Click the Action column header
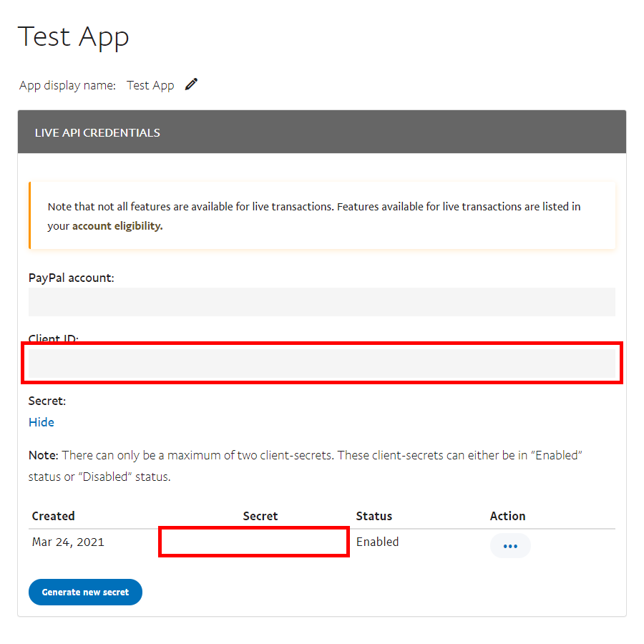The width and height of the screenshot is (644, 644). 507,516
